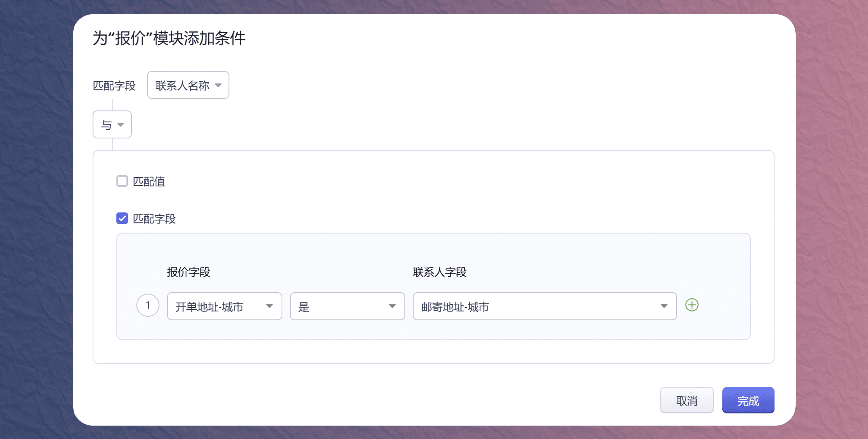Check the 匹配值 checkbox
The width and height of the screenshot is (868, 439).
pyautogui.click(x=122, y=181)
